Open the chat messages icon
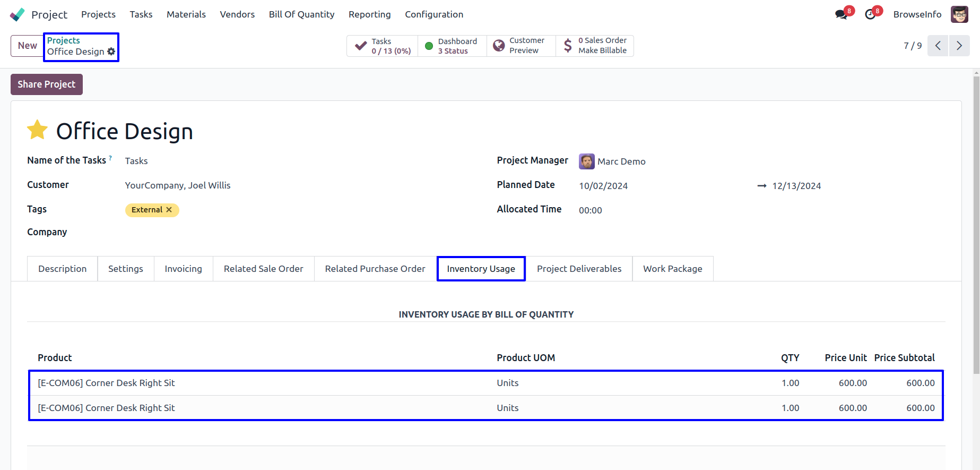 (x=842, y=14)
